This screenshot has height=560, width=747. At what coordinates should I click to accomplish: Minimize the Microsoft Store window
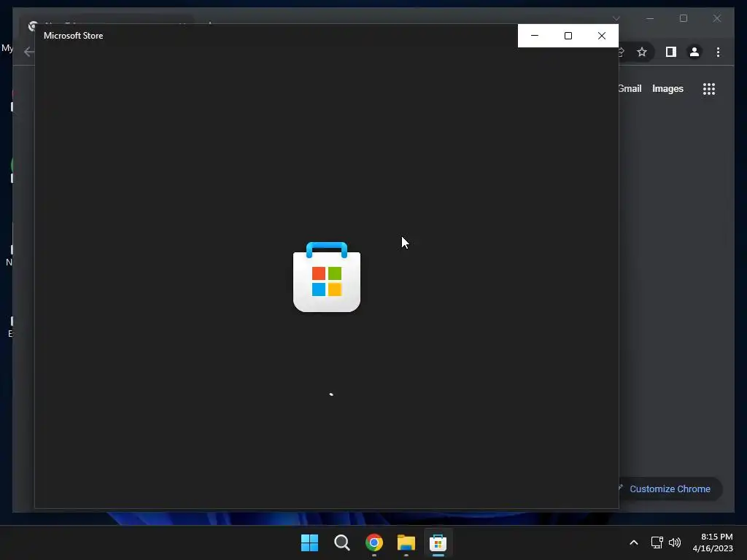(x=535, y=36)
